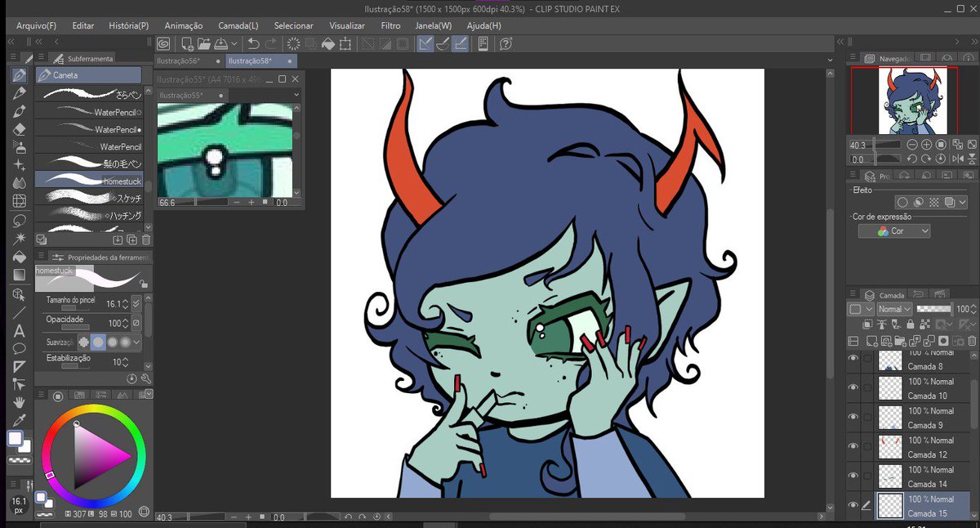This screenshot has width=980, height=528.
Task: Click the Redo arrow
Action: tap(269, 43)
